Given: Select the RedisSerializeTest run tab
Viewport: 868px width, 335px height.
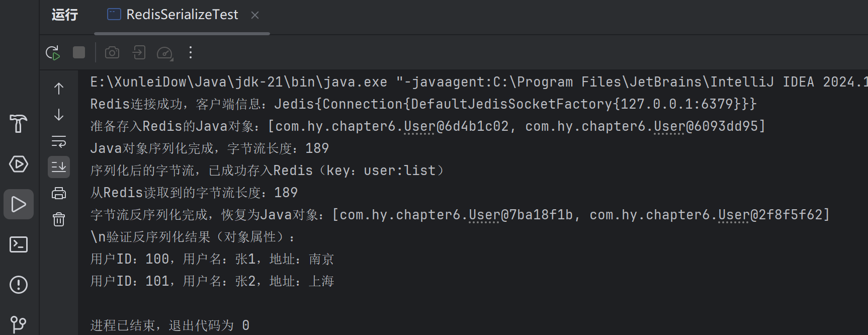Looking at the screenshot, I should tap(172, 15).
